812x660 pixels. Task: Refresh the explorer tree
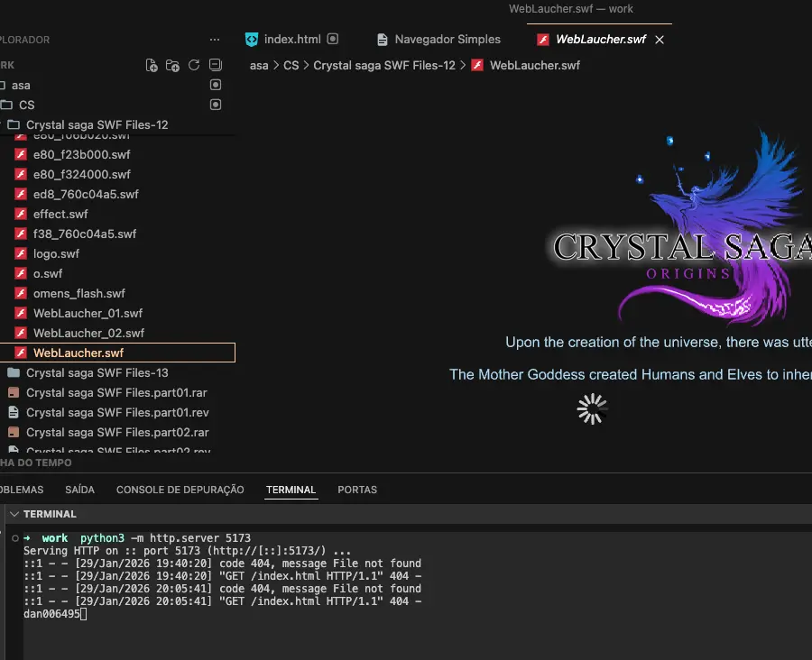click(194, 65)
